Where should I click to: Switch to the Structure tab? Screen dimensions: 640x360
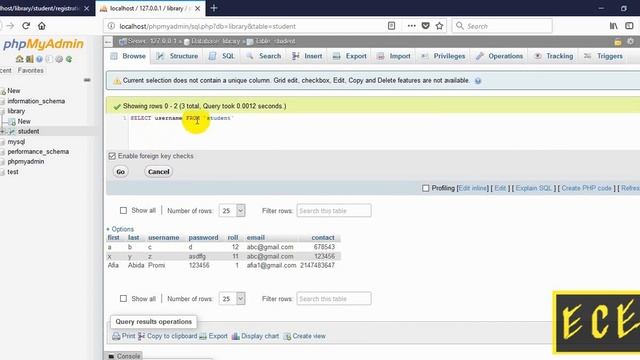(x=177, y=56)
